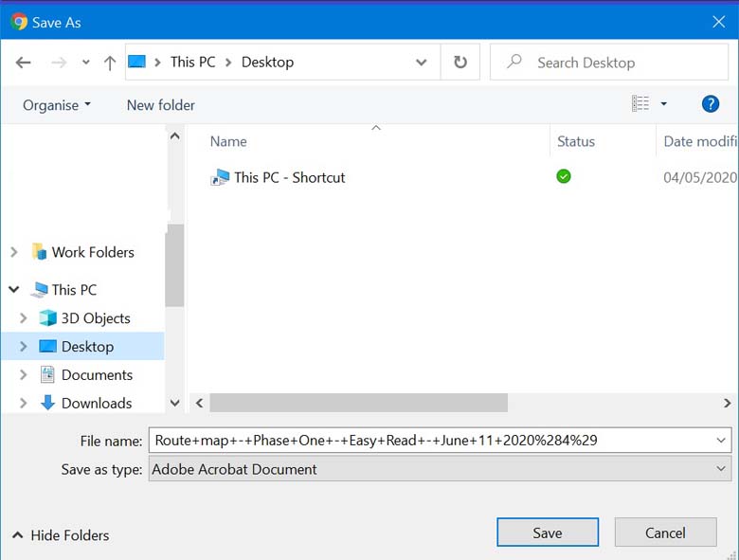The image size is (739, 560).
Task: Click the Up one level arrow
Action: coord(110,63)
